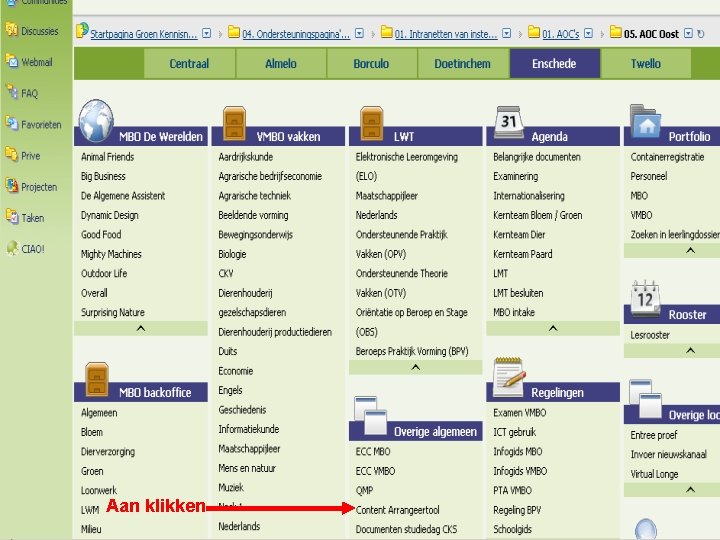Switch to the Twello tab

(x=646, y=63)
